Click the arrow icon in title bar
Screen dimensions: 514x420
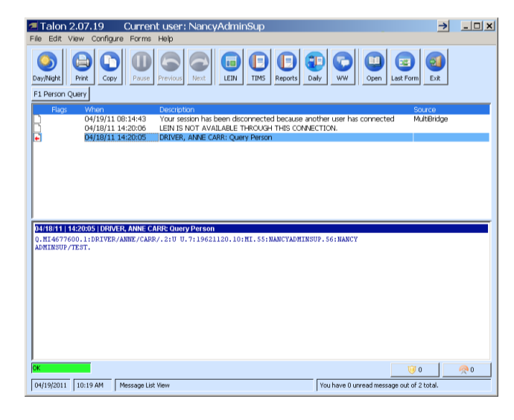[443, 26]
